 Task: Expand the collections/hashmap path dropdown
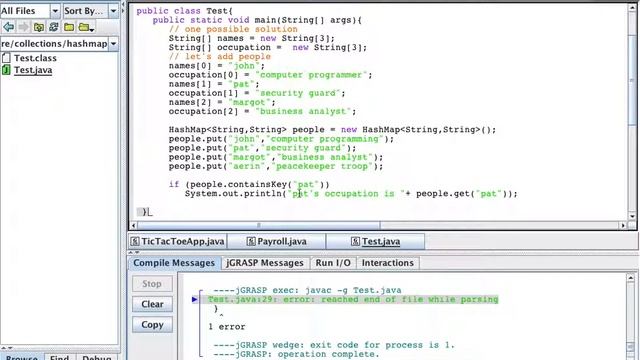[113, 44]
